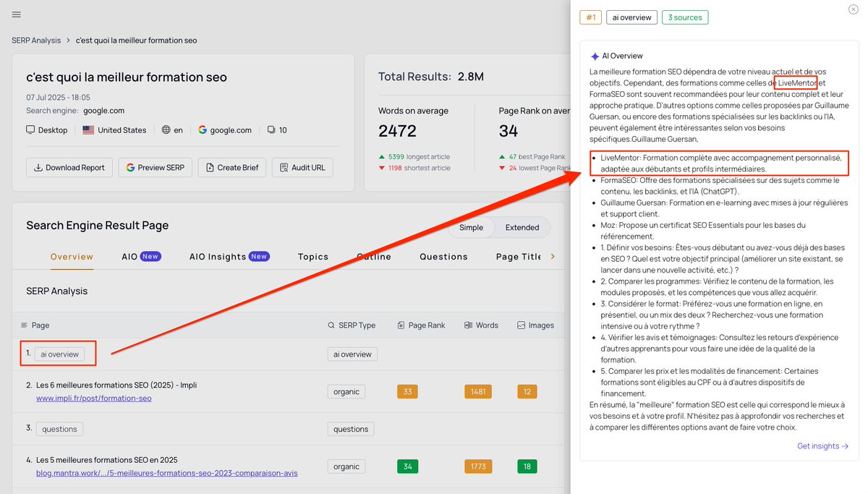Click the Total Results 2.8M value
868x494 pixels.
click(470, 77)
